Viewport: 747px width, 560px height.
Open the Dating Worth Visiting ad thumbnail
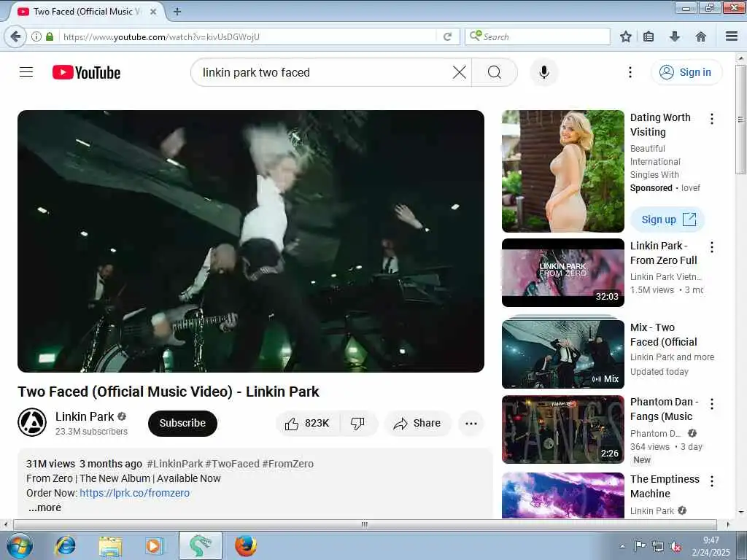click(x=562, y=171)
